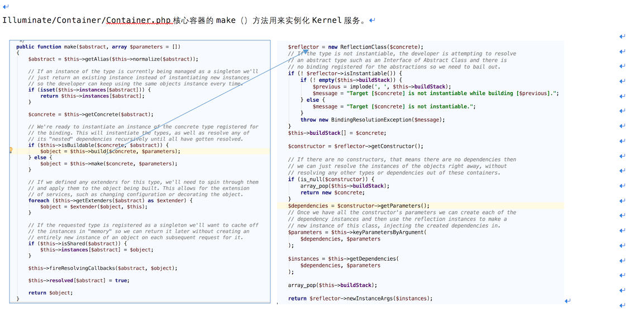
Task: Click line "return $this->instances[$abstract];"
Action: [93, 96]
